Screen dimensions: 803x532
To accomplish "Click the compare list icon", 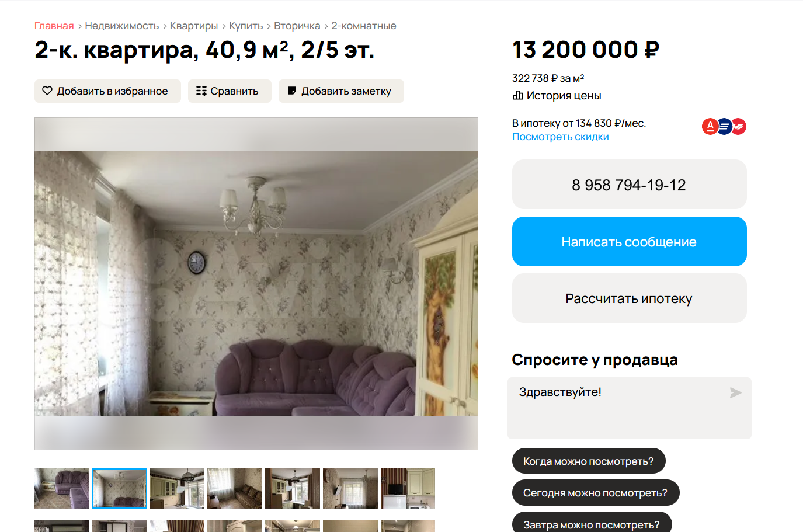I will 201,91.
